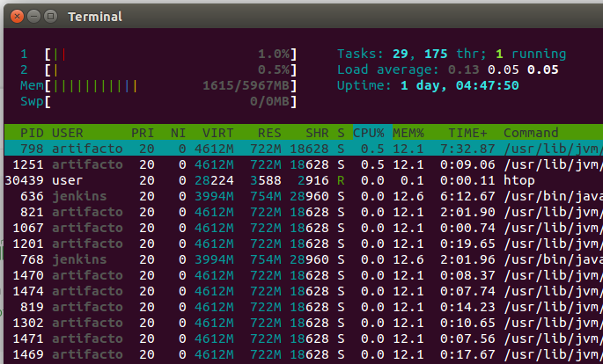Close the Terminal window
The height and width of the screenshot is (364, 603).
[15, 16]
